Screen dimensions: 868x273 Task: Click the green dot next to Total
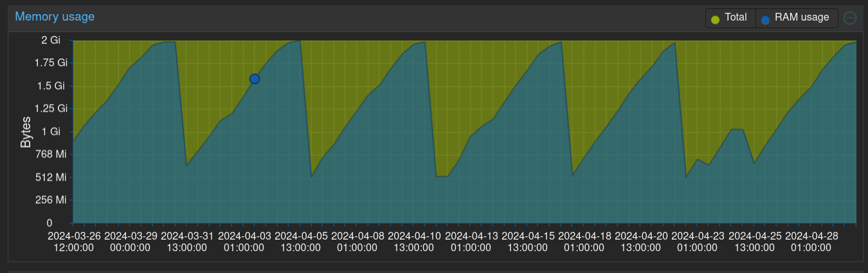[x=715, y=19]
